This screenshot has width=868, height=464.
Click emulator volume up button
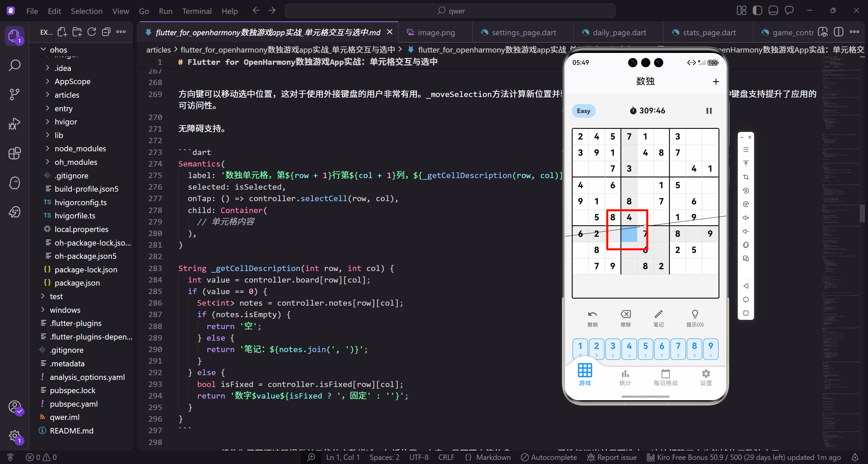(x=746, y=218)
